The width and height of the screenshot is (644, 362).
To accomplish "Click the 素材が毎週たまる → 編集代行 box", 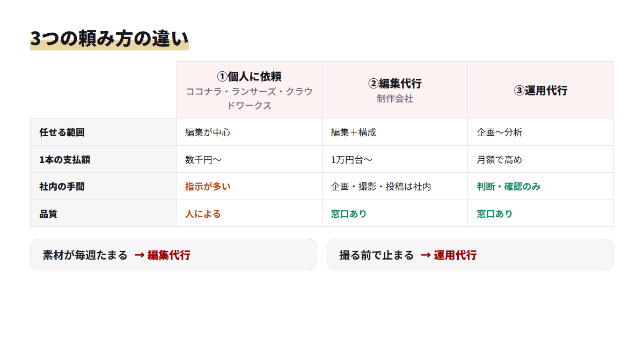I will (x=173, y=255).
